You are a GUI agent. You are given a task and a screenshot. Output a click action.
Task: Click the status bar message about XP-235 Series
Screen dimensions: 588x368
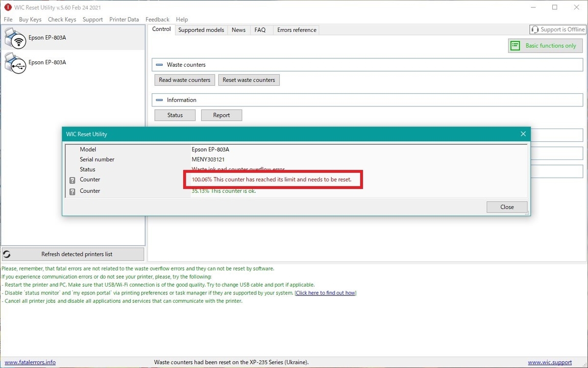(x=231, y=363)
